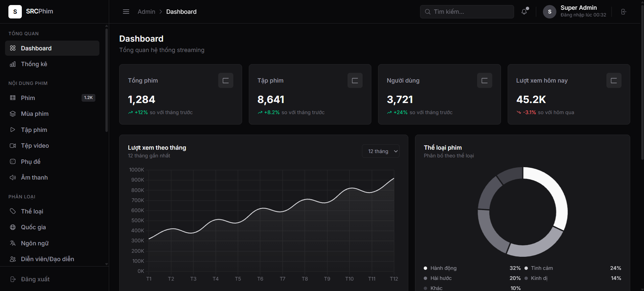Click the Âm thanh speaker icon
Screen dimensions: 644x291
click(x=13, y=178)
